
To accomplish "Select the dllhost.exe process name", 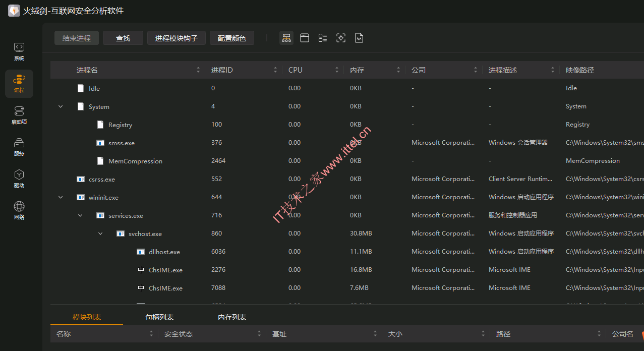I will click(164, 252).
